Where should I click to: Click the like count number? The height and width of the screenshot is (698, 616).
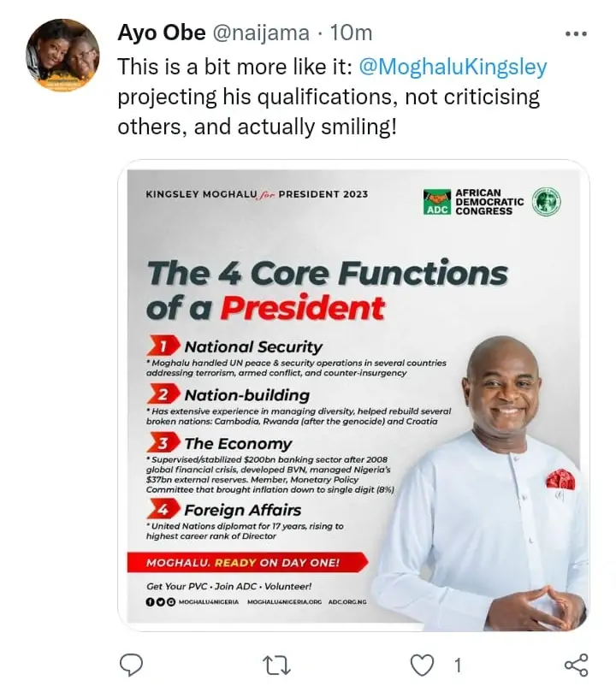457,664
